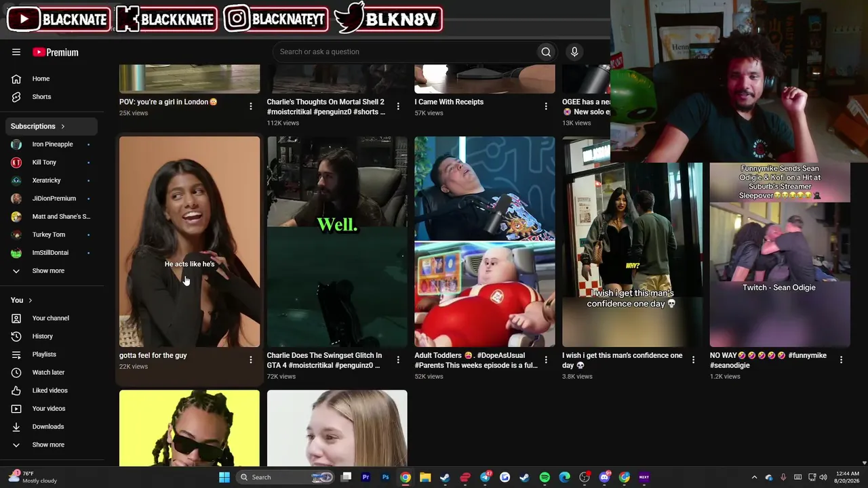Open Your videos in the sidebar

tap(49, 409)
